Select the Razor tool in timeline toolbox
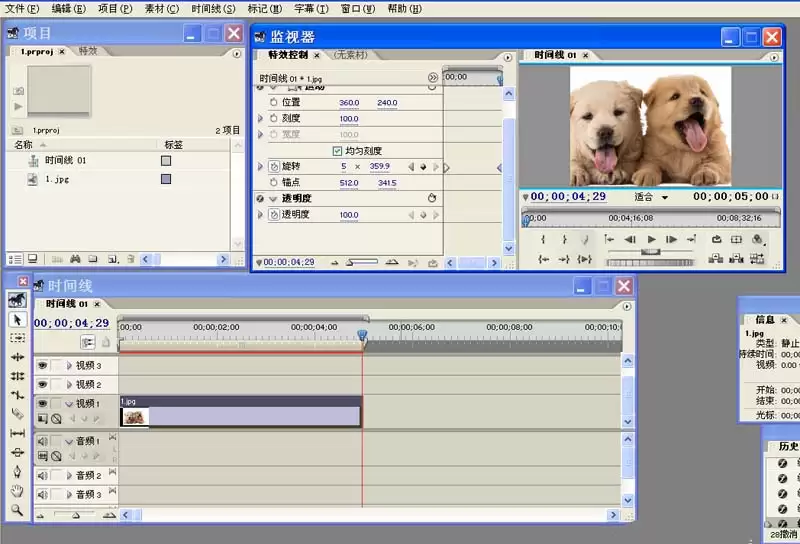 click(x=17, y=414)
